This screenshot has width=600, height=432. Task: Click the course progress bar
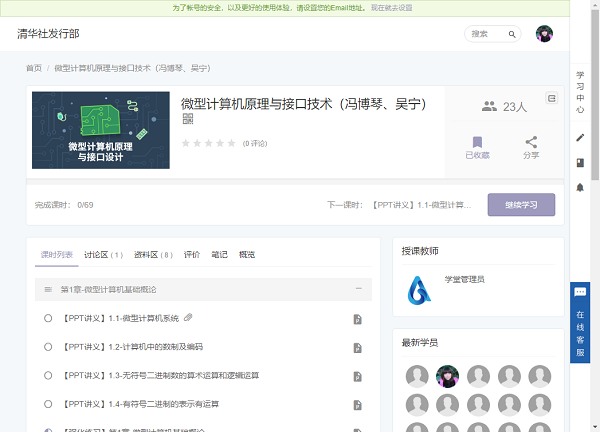pyautogui.click(x=295, y=182)
